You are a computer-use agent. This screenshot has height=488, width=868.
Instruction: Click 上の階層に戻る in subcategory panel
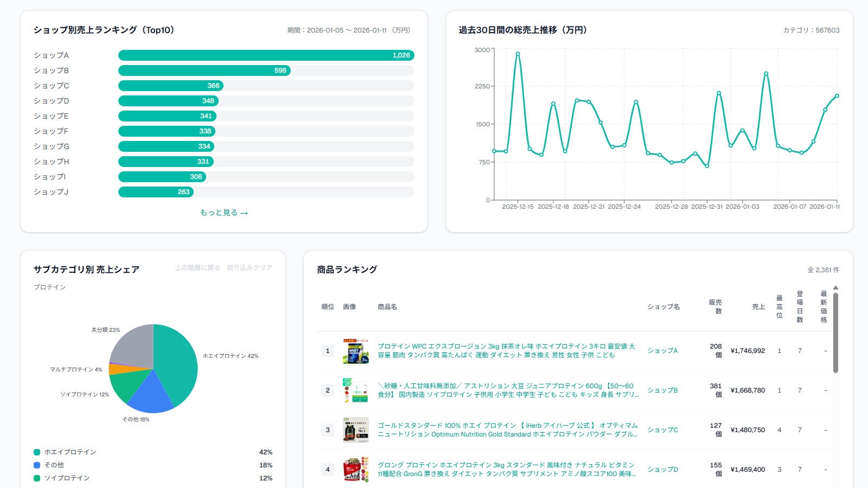click(x=197, y=268)
